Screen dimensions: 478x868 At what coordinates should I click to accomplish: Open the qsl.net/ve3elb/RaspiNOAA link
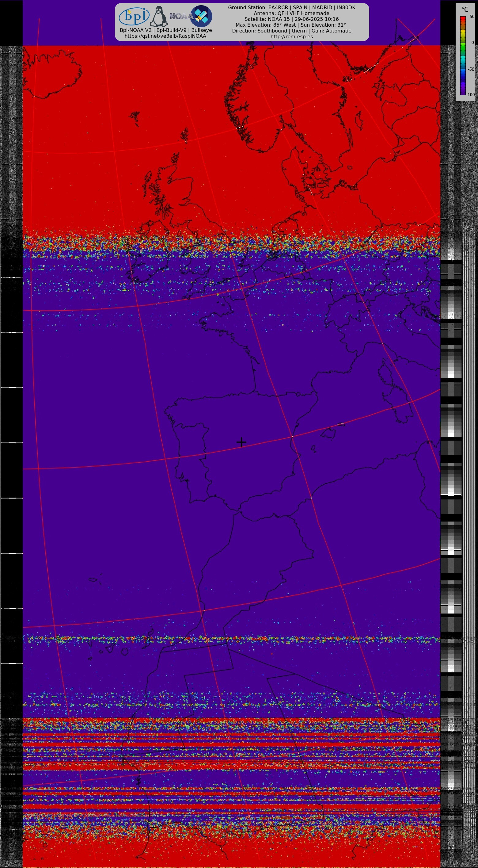coord(165,36)
